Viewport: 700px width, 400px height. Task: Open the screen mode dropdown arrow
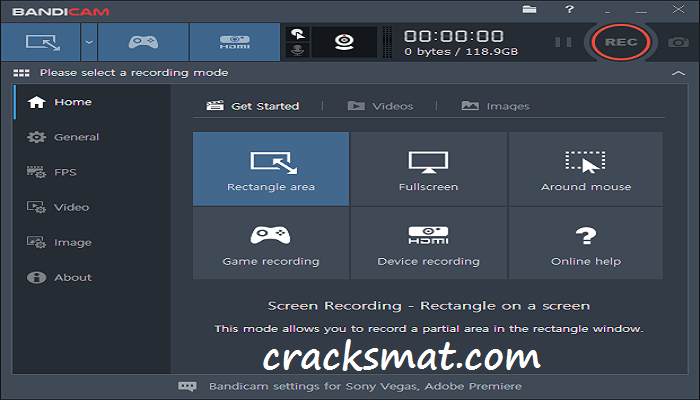89,42
